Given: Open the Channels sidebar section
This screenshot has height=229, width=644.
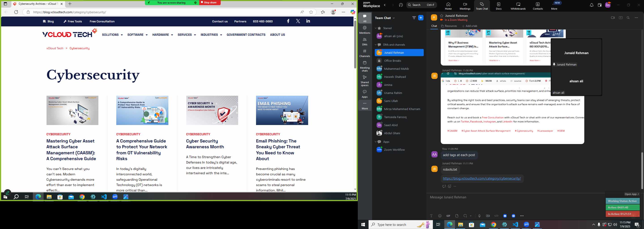Looking at the screenshot, I should point(365,53).
